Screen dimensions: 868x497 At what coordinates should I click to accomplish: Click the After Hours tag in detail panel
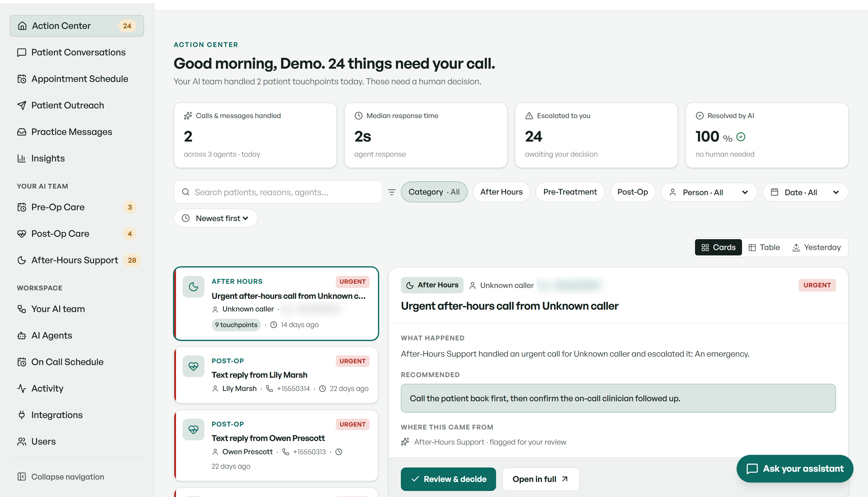point(432,285)
